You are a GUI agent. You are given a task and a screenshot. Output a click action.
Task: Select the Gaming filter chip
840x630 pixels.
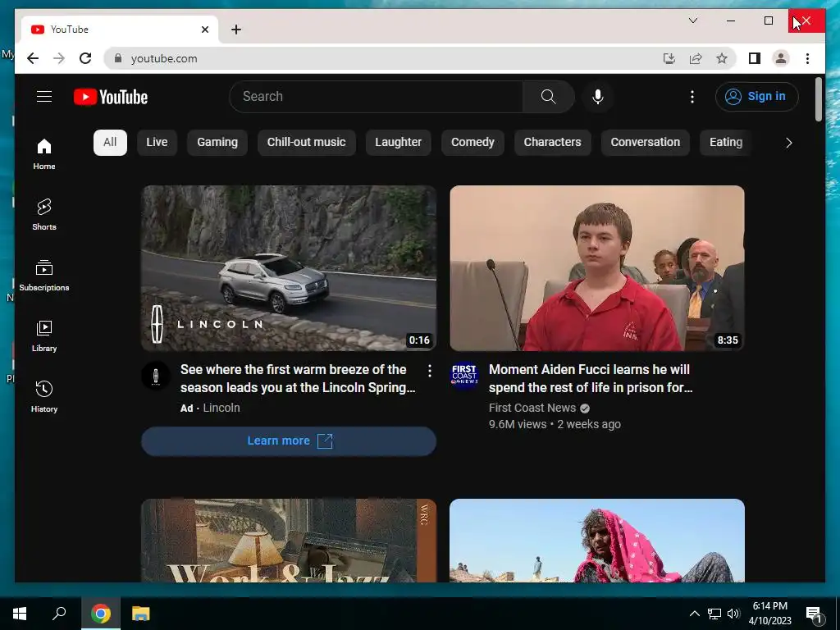click(217, 143)
